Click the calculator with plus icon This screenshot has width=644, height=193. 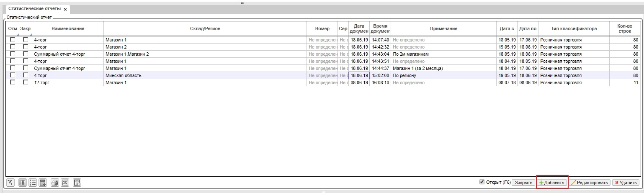[x=43, y=183]
